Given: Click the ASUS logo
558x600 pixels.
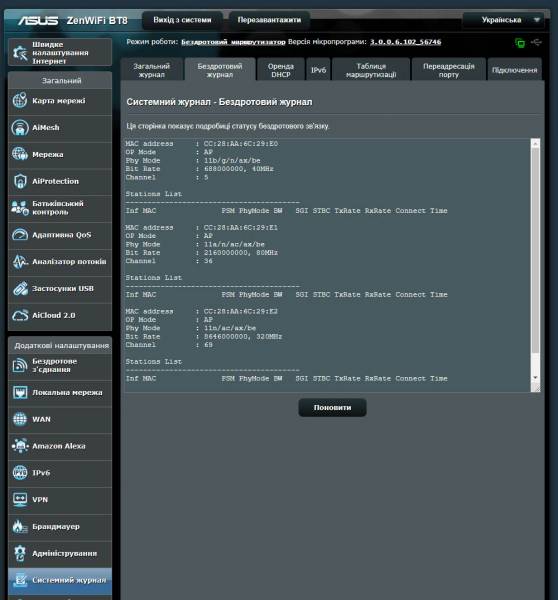Looking at the screenshot, I should coord(38,20).
